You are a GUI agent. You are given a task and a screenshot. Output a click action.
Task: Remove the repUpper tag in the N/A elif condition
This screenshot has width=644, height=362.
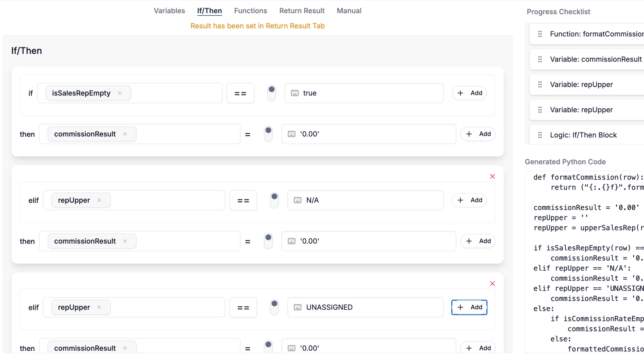click(99, 200)
